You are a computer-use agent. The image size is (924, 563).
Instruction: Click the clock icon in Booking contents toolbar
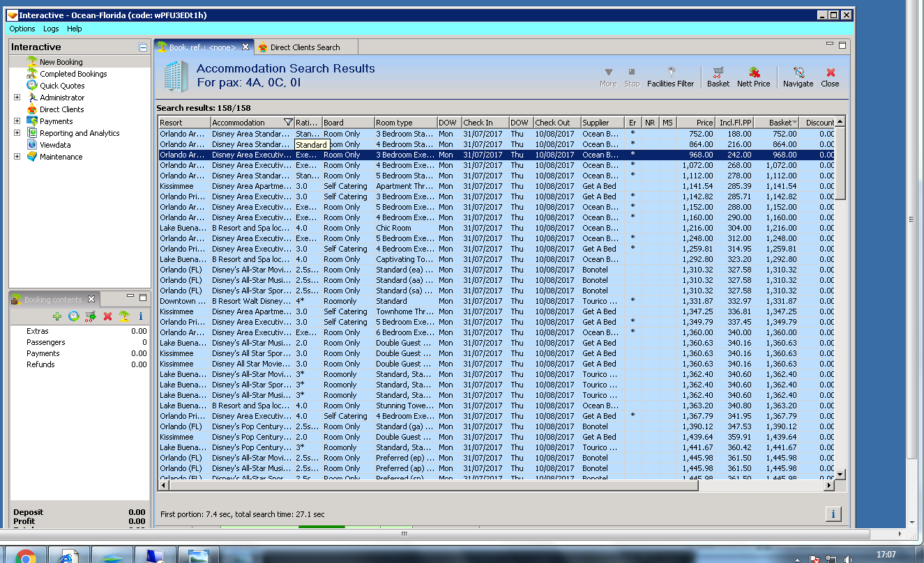click(x=73, y=316)
